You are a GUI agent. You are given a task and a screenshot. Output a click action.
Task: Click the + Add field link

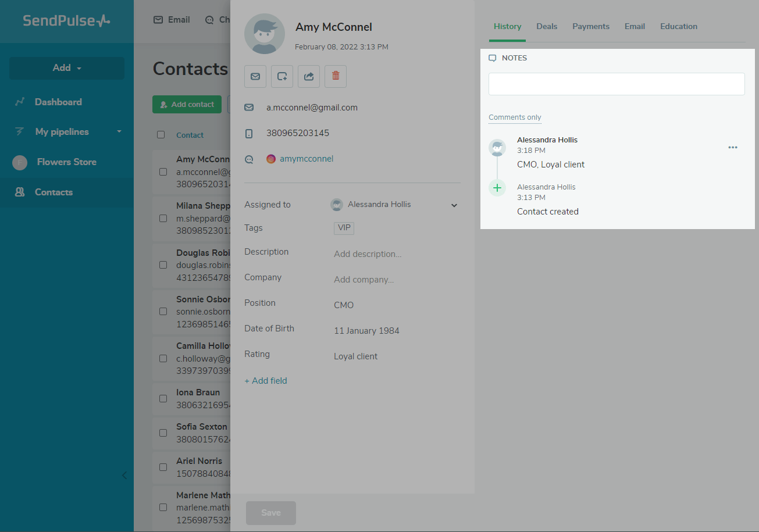pos(266,381)
